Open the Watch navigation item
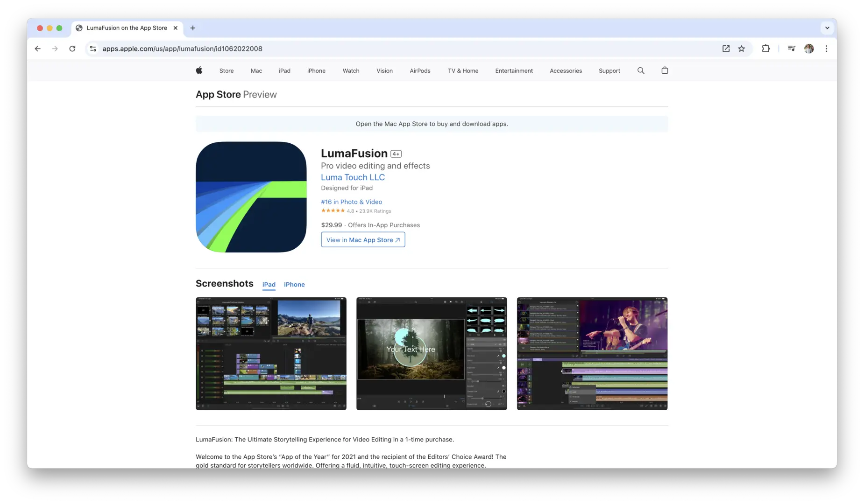This screenshot has width=864, height=504. pyautogui.click(x=351, y=71)
